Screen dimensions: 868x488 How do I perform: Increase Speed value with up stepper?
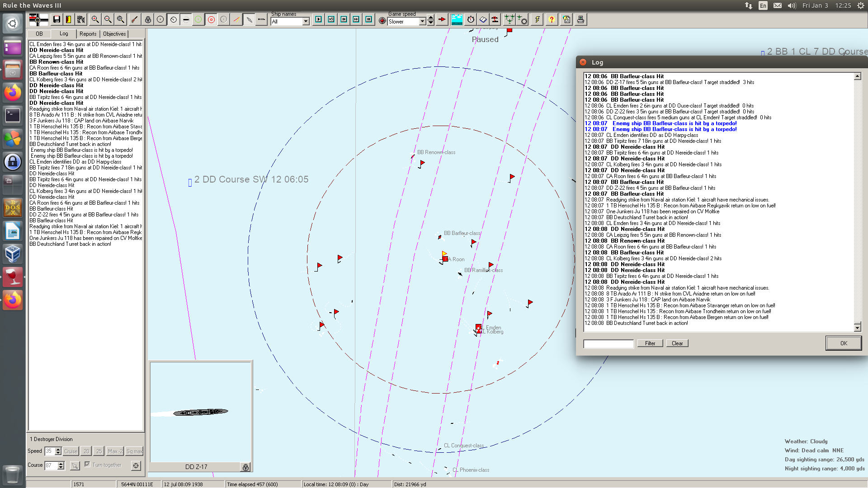[x=58, y=449]
